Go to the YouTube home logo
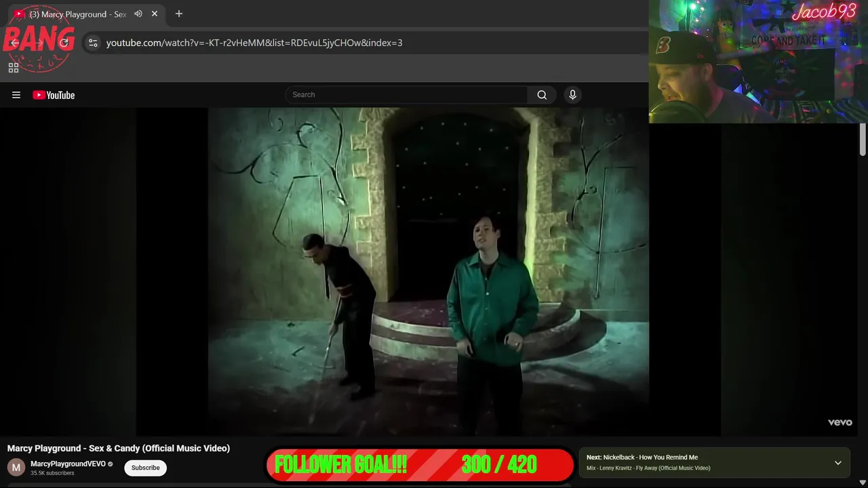The image size is (868, 488). tap(54, 95)
